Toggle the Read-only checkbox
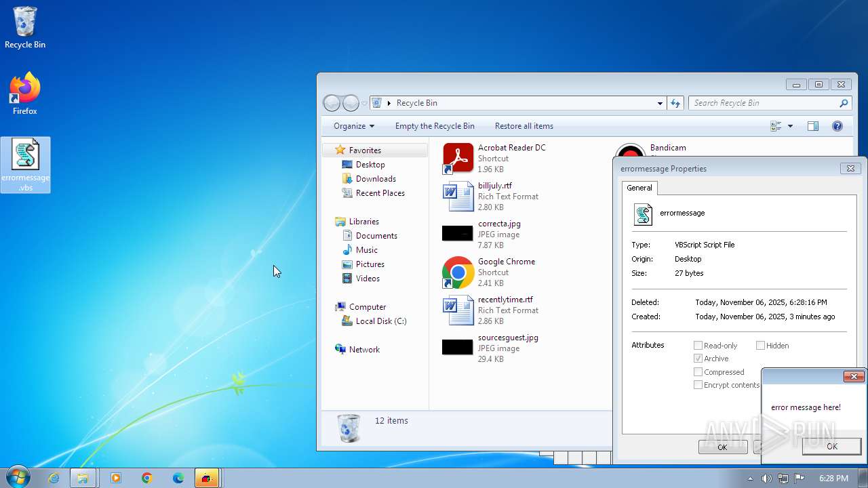868x488 pixels. click(x=698, y=346)
